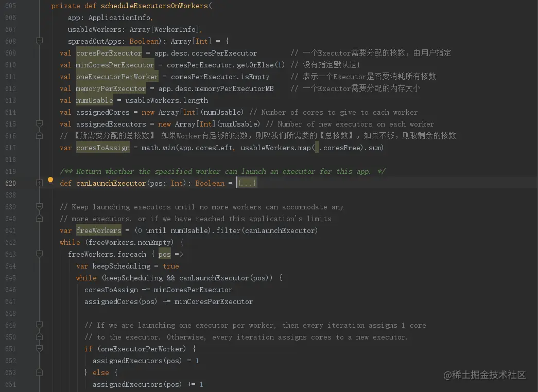Click line number 638 in gutter
This screenshot has width=538, height=392.
[11, 195]
